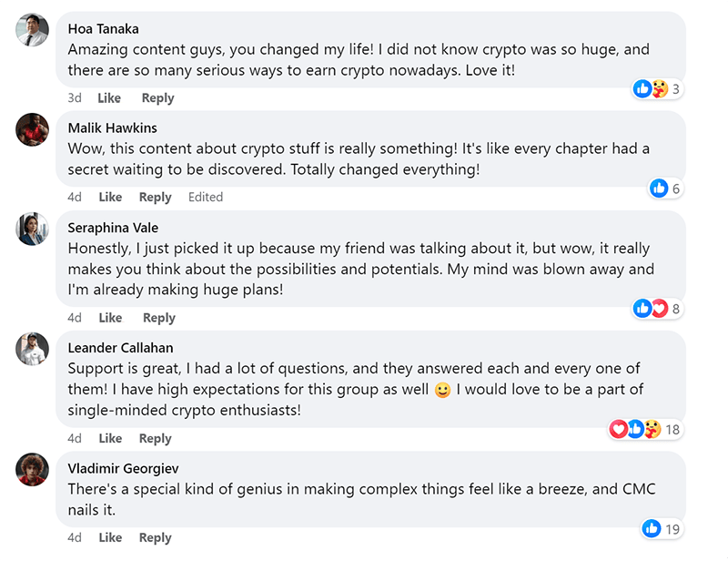Open Malik Hawkins' avatar

click(x=33, y=129)
